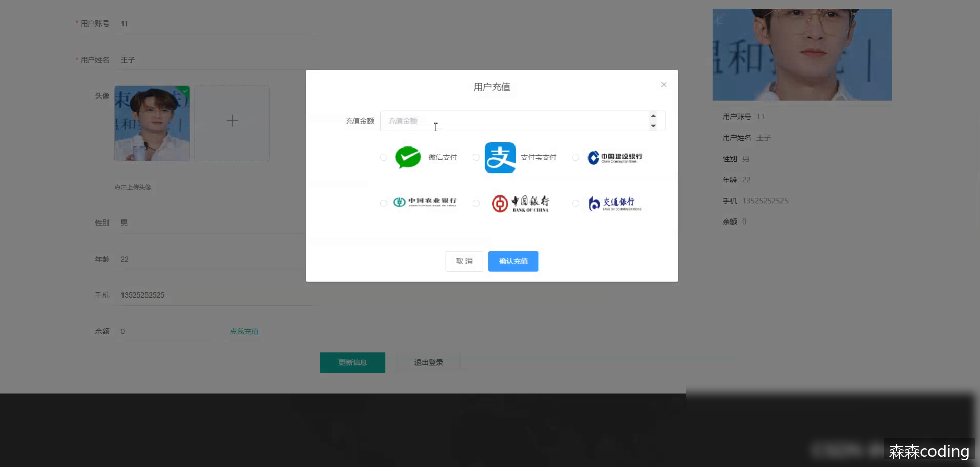
Task: Click the Bank of Communications logo
Action: click(x=615, y=204)
